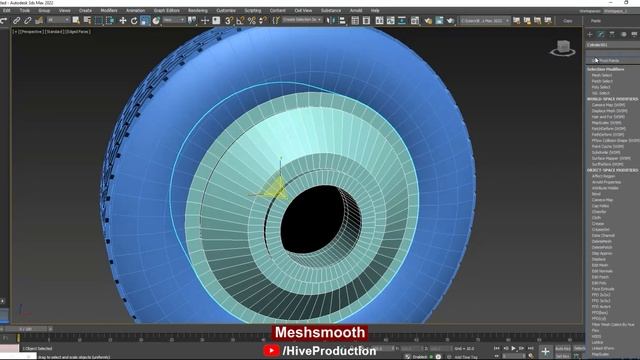Click the Bind to Space Warp icon

[39, 20]
